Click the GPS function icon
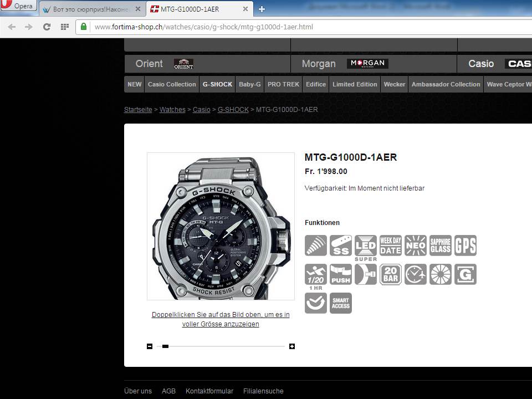This screenshot has width=532, height=399. click(x=465, y=245)
